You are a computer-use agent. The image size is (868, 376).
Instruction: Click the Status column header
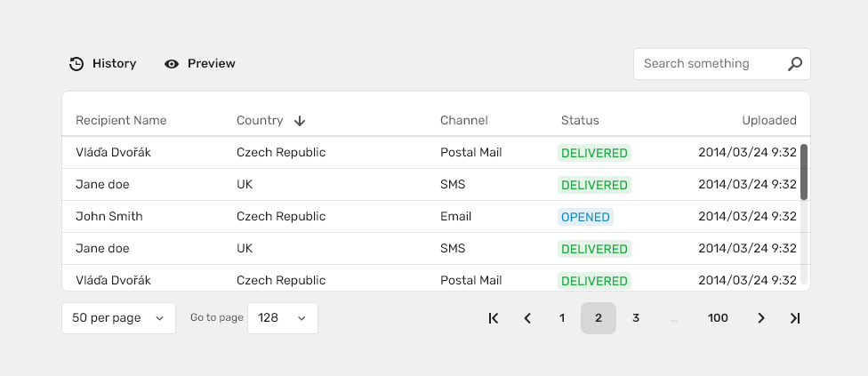[x=580, y=121]
